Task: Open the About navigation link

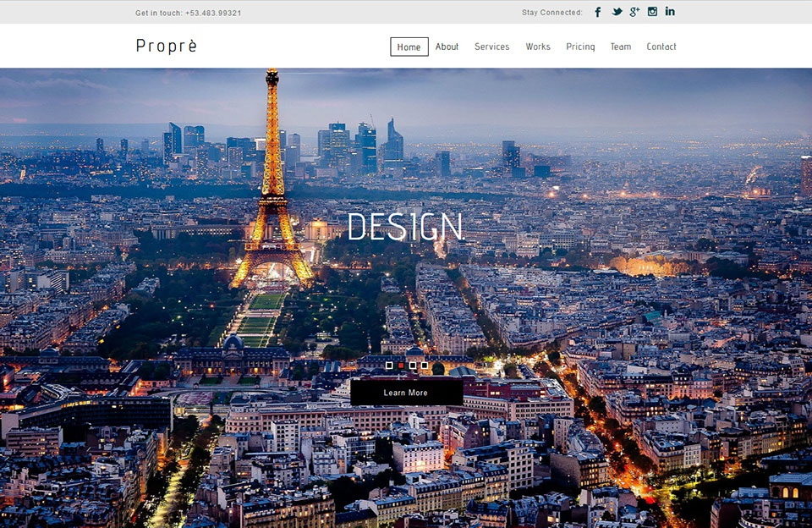Action: 447,47
